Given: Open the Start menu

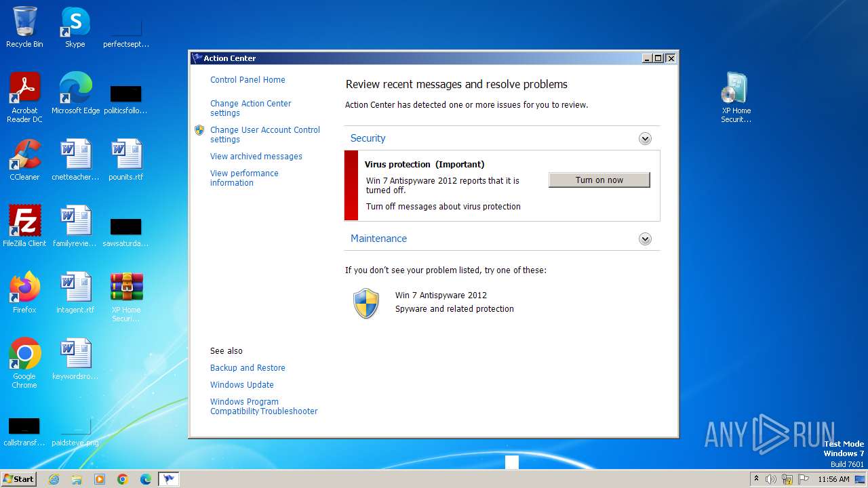Looking at the screenshot, I should click(x=19, y=479).
